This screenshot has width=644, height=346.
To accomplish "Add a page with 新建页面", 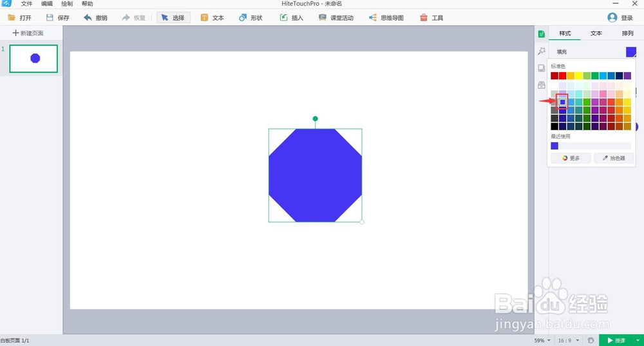I will tap(28, 33).
